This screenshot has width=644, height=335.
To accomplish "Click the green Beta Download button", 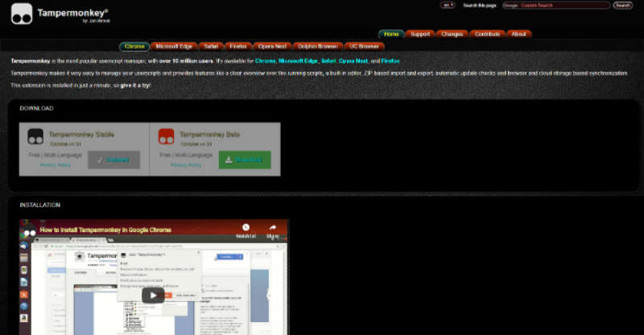I will point(245,160).
